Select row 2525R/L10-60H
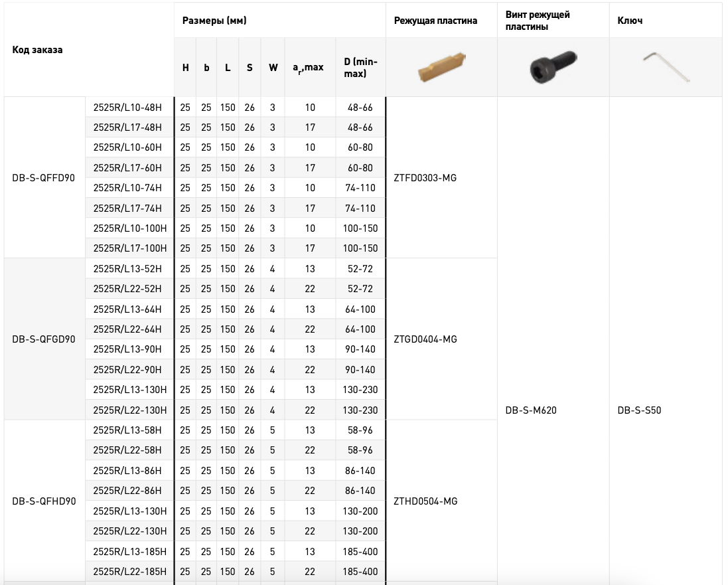The height and width of the screenshot is (585, 728). (236, 147)
